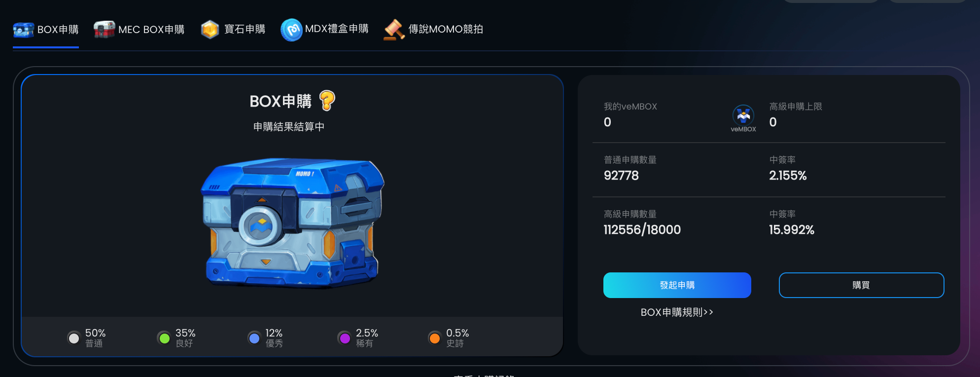Click the green 良好 35% rarity dot
The image size is (980, 377).
(165, 338)
